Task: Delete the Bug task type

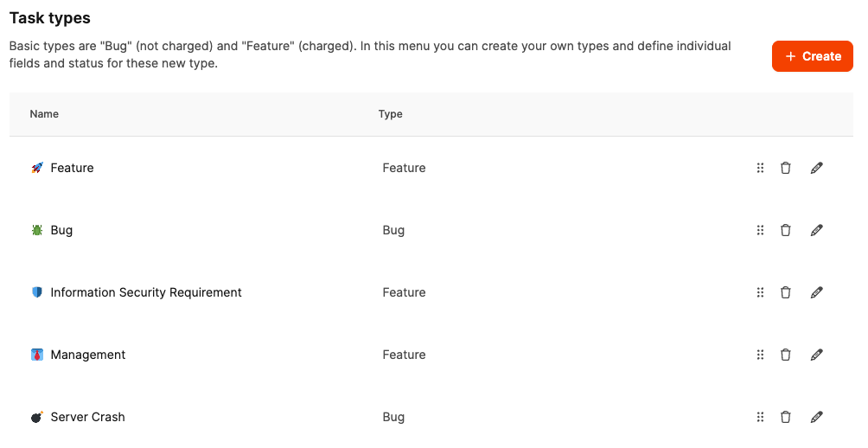Action: point(785,230)
